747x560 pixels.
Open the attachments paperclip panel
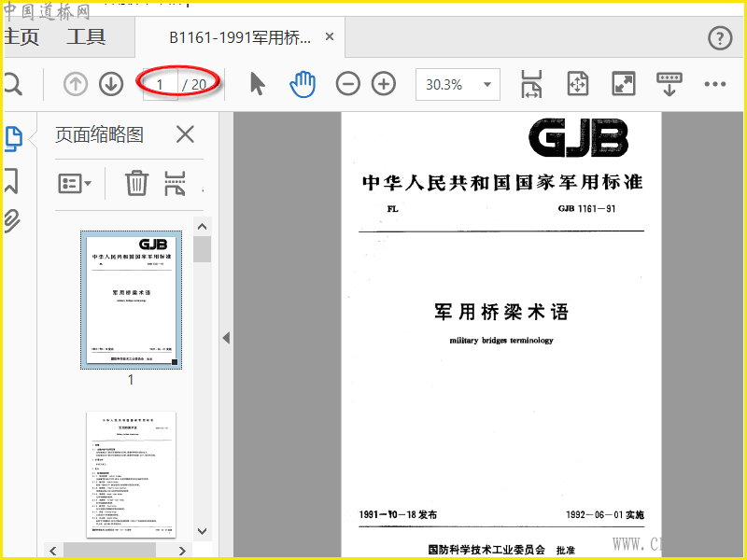[12, 221]
